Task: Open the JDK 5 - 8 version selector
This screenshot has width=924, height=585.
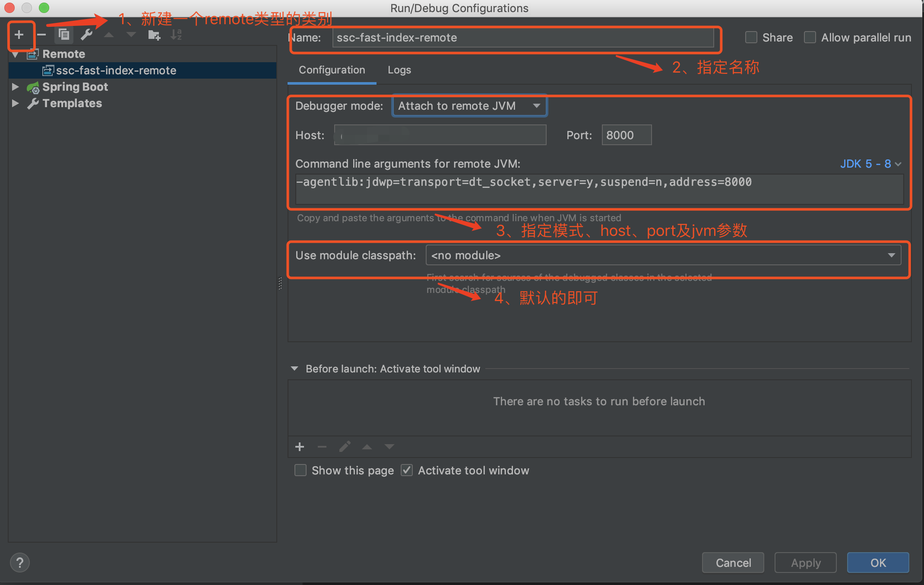Action: click(x=870, y=164)
